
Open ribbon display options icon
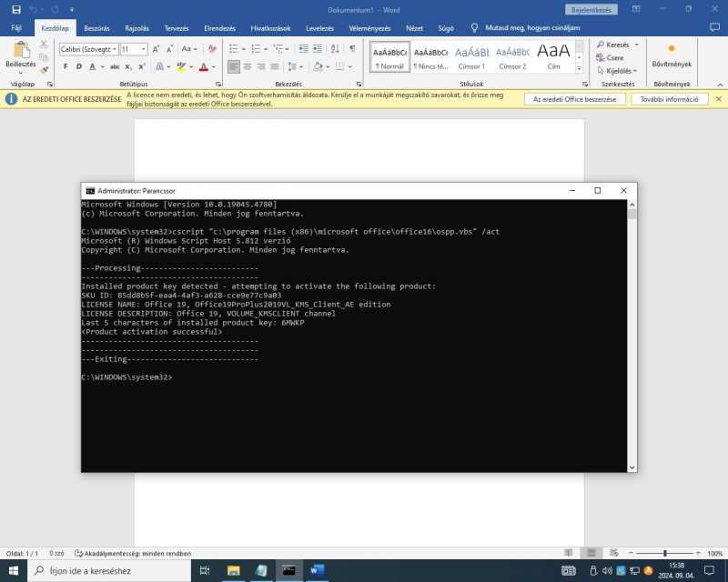pyautogui.click(x=636, y=9)
